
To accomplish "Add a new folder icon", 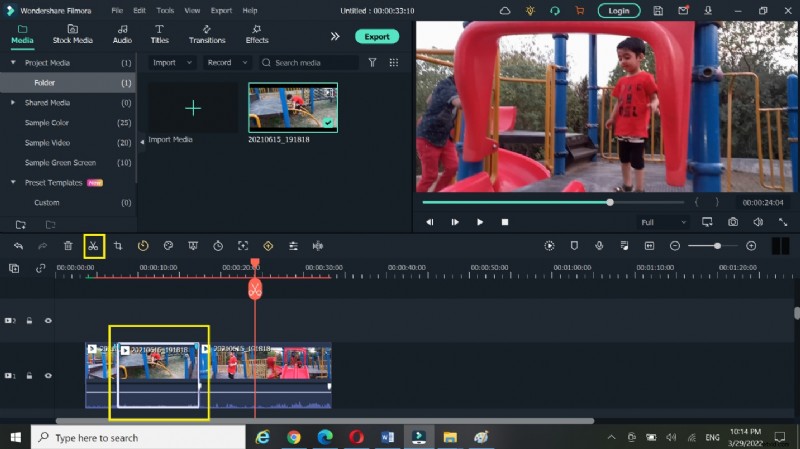I will point(21,224).
